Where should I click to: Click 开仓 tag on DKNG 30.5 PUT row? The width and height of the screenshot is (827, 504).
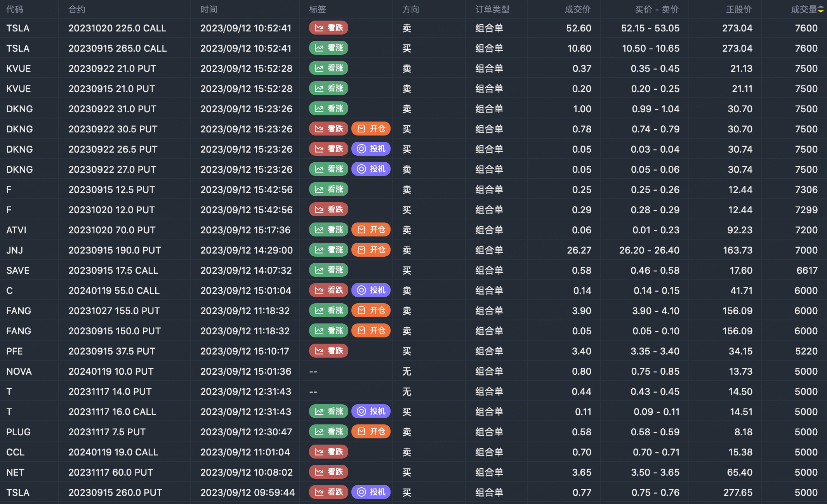coord(371,129)
